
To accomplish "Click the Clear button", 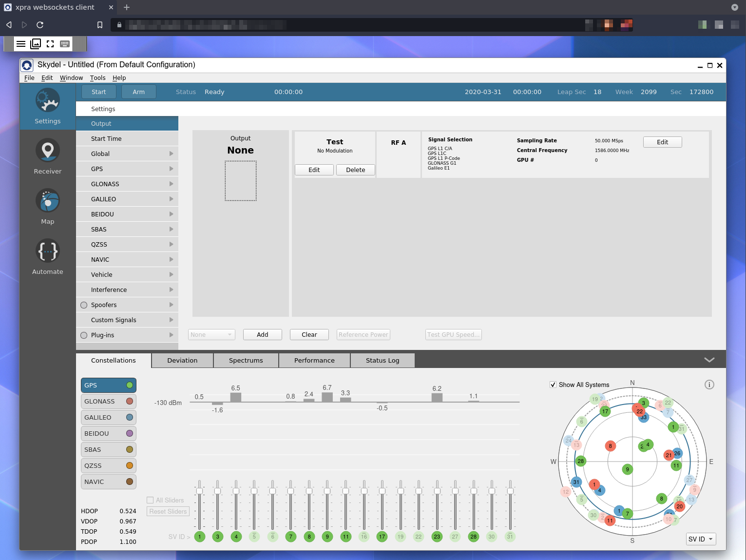I will [309, 334].
